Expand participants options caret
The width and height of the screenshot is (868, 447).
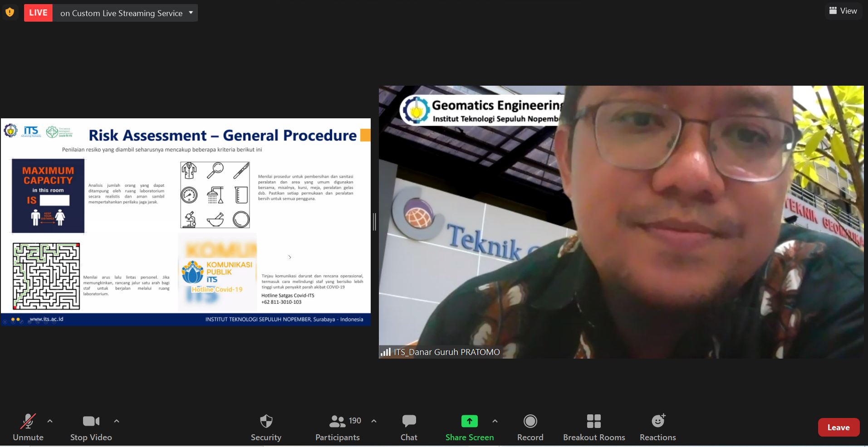tap(374, 421)
